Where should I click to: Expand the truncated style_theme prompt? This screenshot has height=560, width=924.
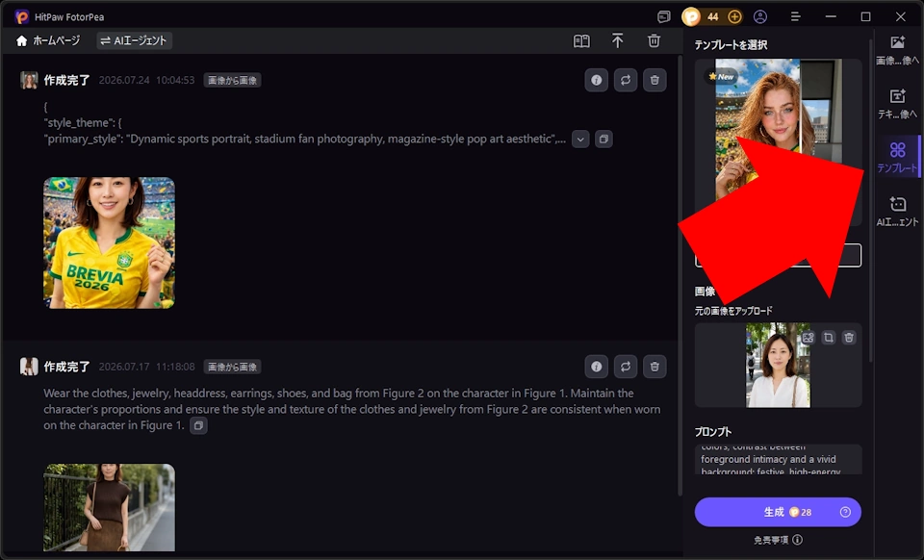580,140
